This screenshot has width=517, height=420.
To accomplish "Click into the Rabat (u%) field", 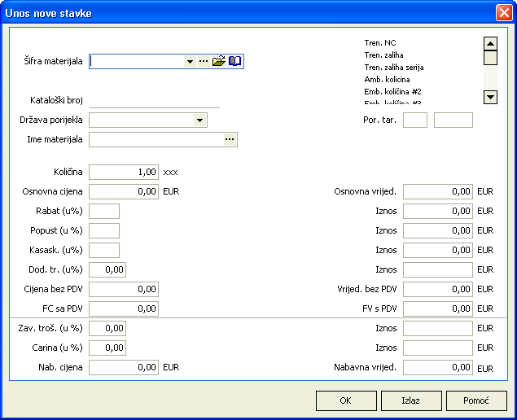I will click(x=104, y=212).
